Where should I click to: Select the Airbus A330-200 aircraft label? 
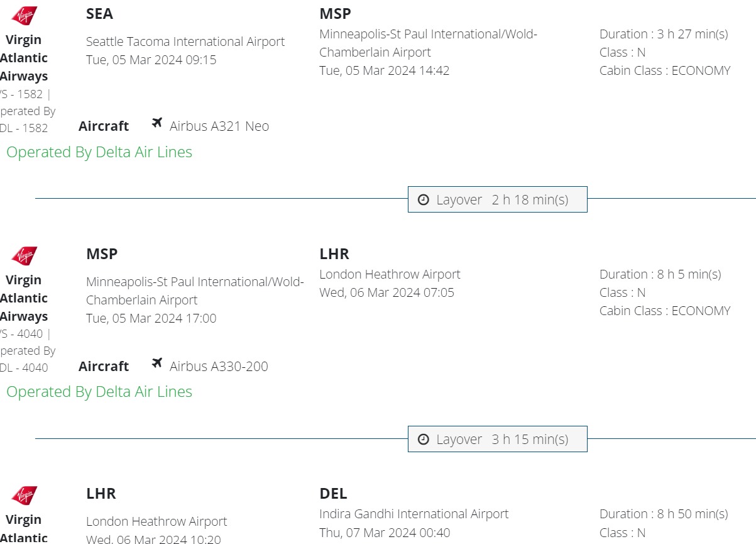coord(219,367)
